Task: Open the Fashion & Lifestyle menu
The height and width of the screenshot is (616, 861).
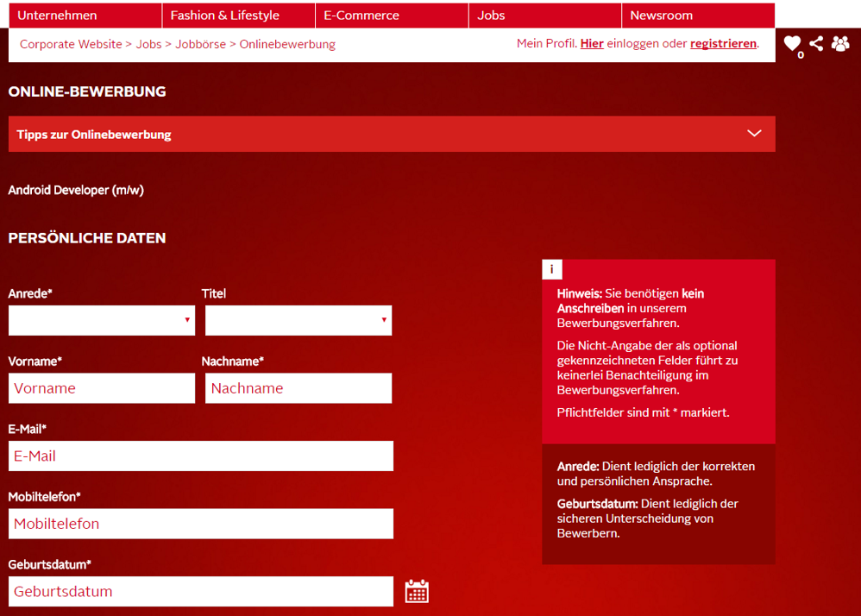Action: (x=225, y=16)
